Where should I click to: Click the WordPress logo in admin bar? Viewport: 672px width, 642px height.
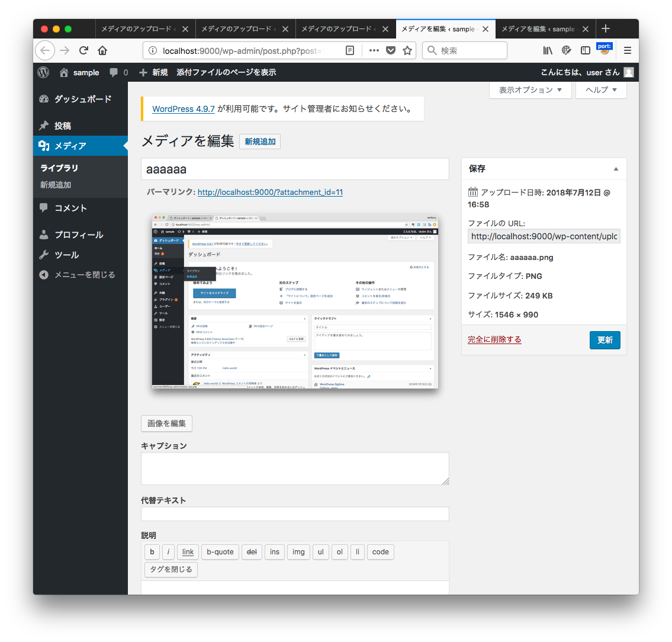click(43, 72)
